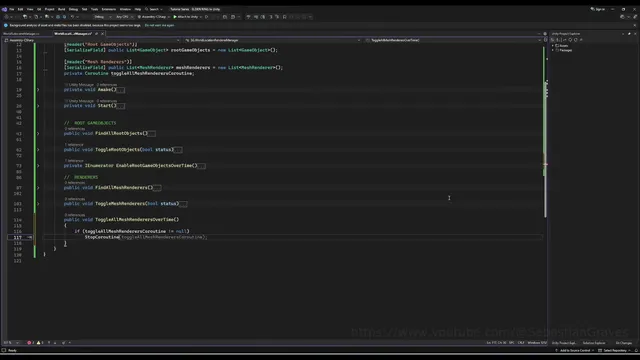Click the Unity Project Explorer refresh icon
The width and height of the screenshot is (640, 360).
576,40
